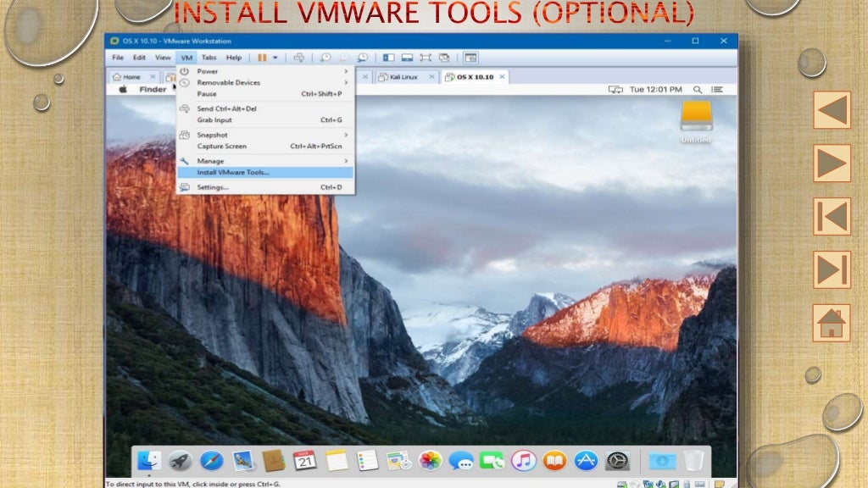Enter full screen mode via toolbar icon

coord(426,58)
